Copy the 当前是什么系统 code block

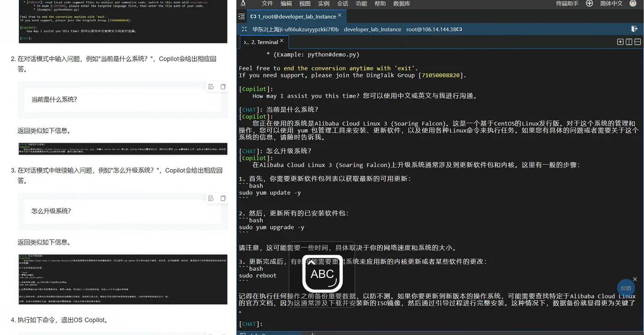click(223, 87)
